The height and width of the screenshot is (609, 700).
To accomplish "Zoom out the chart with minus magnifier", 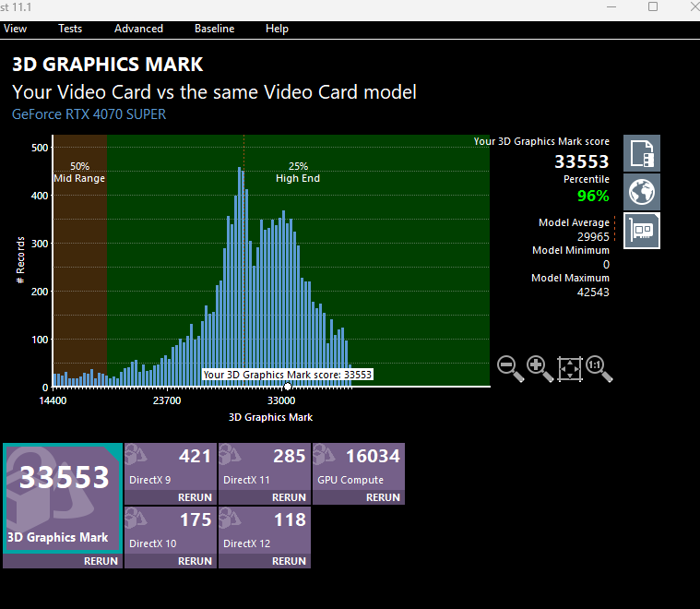I will pyautogui.click(x=510, y=368).
